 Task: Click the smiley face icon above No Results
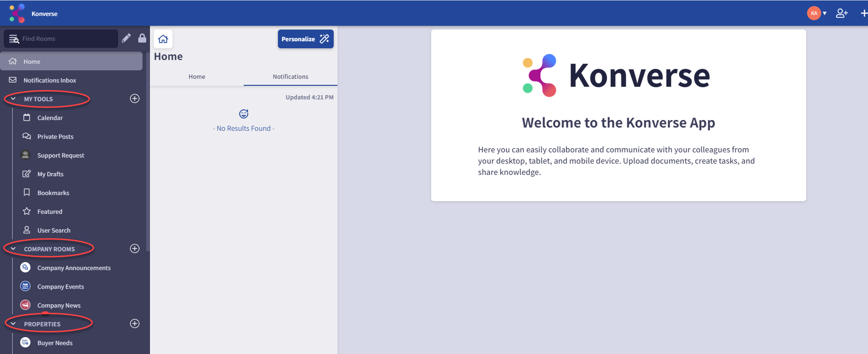[244, 113]
